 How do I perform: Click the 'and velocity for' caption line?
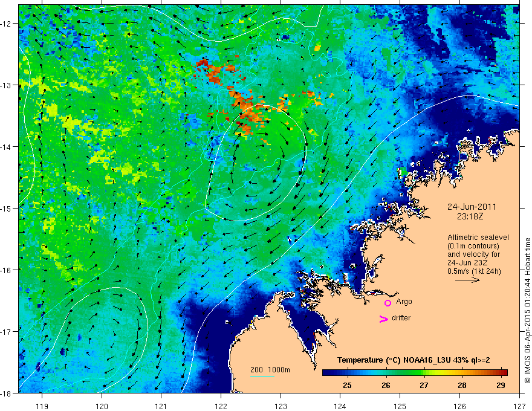[473, 254]
